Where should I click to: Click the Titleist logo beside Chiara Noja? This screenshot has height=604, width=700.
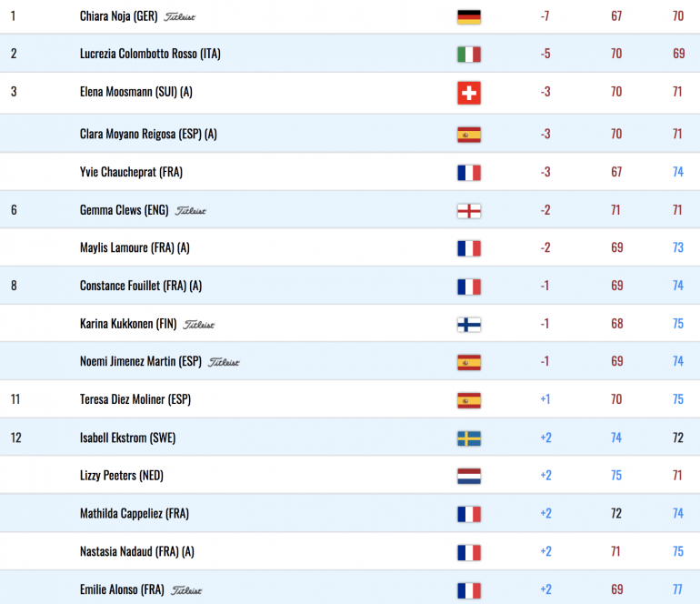[x=179, y=17]
